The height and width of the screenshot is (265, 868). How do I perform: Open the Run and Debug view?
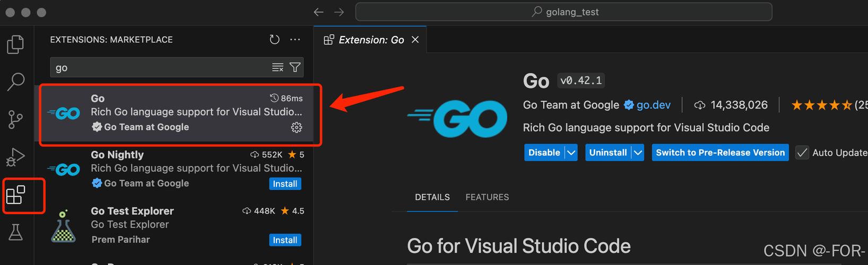15,157
